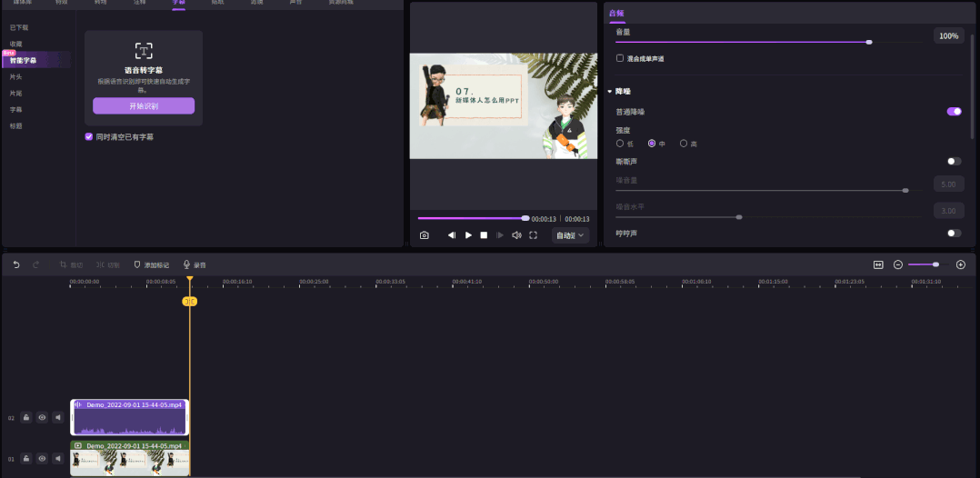
Task: Click the 语音转字幕 text-scan icon
Action: pyautogui.click(x=144, y=51)
